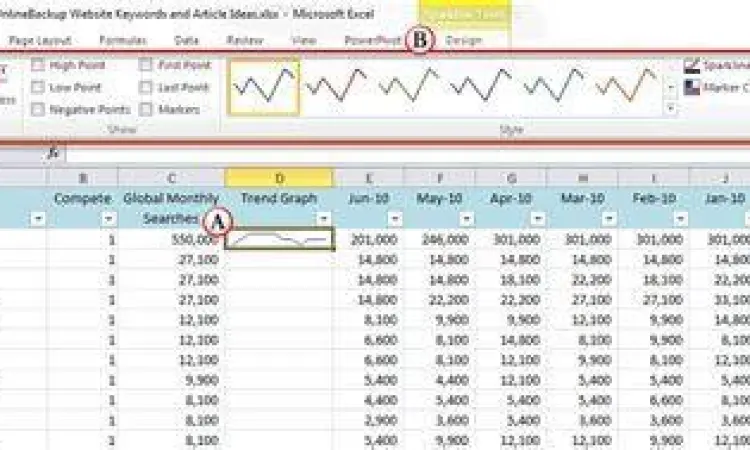The width and height of the screenshot is (750, 450).
Task: Select the third sparkline style thumbnail
Action: 408,86
